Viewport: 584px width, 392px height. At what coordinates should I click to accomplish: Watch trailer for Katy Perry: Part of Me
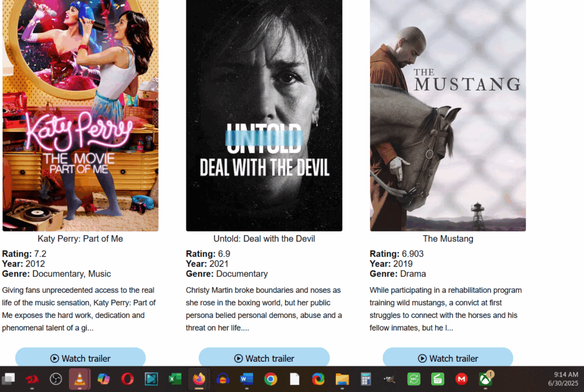[80, 357]
